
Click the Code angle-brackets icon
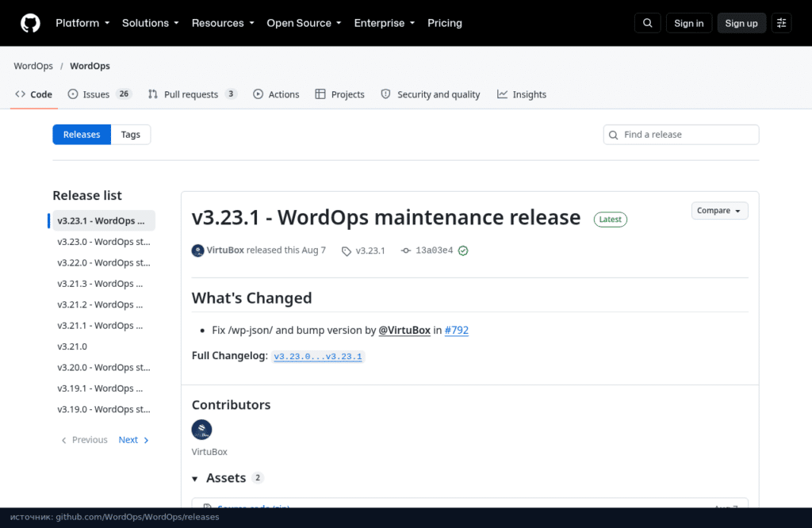(20, 94)
